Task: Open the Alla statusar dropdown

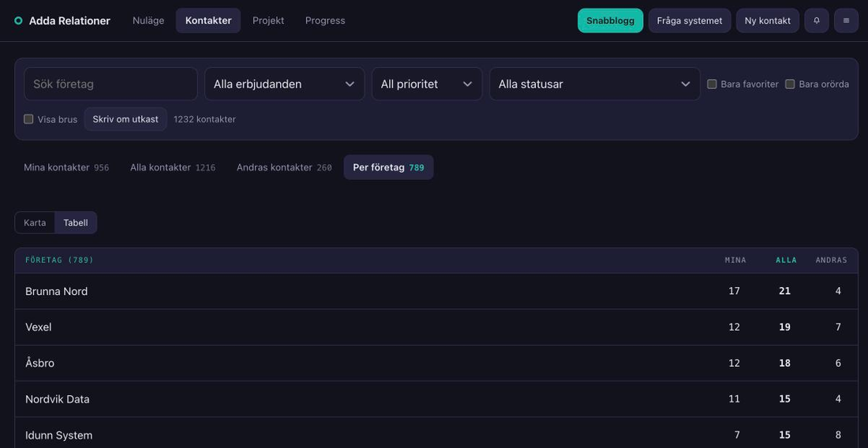Action: pyautogui.click(x=594, y=84)
